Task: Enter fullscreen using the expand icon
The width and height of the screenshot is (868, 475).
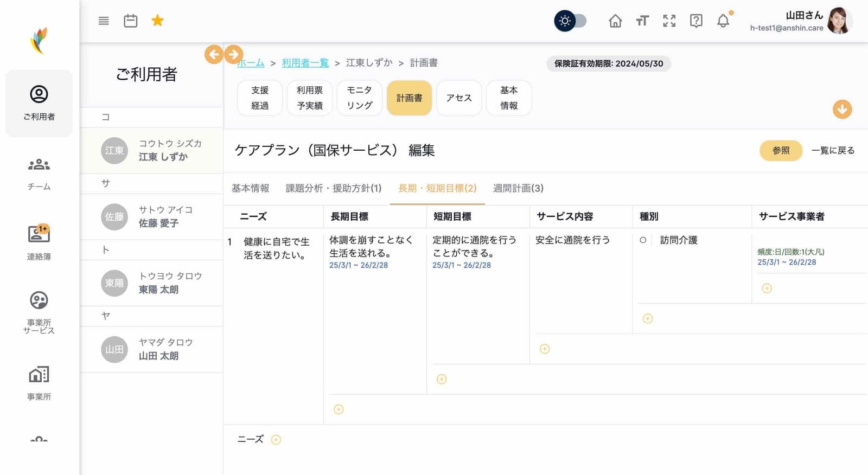Action: click(x=669, y=21)
